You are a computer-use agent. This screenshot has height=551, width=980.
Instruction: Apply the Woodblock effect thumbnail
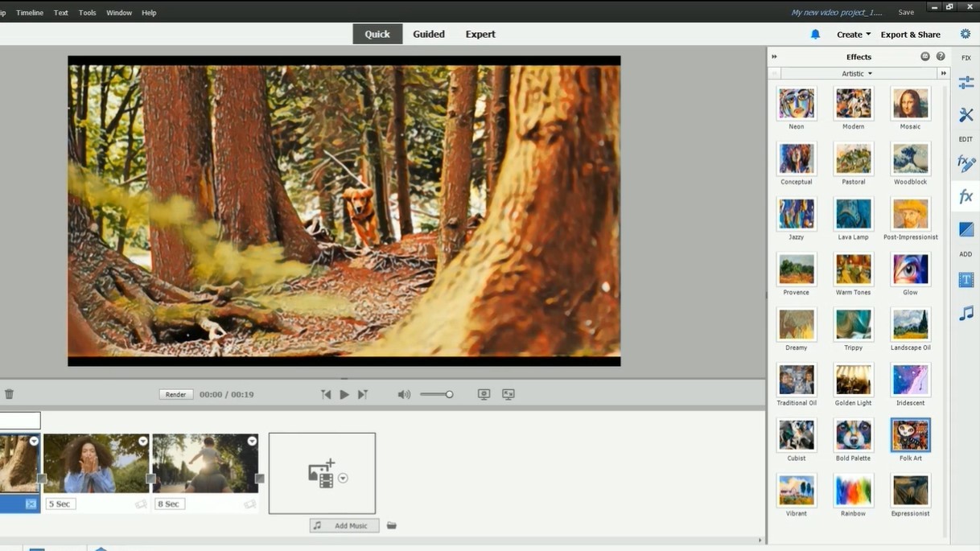point(910,159)
